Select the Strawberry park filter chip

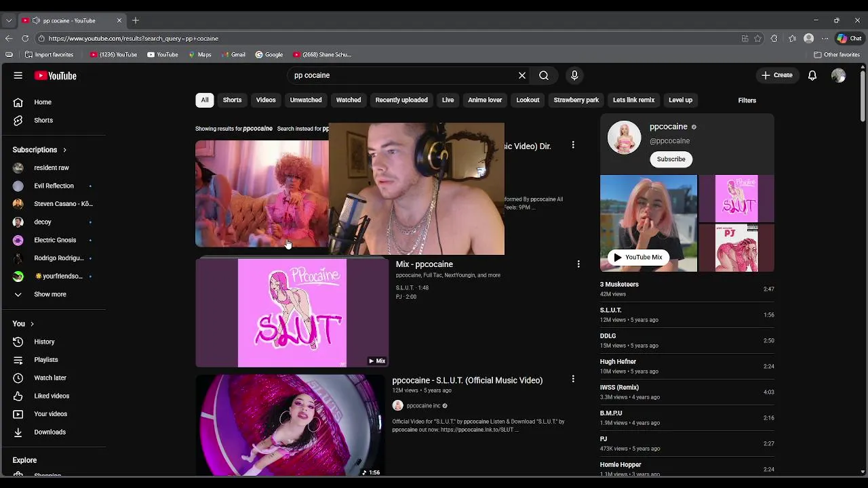pos(576,100)
